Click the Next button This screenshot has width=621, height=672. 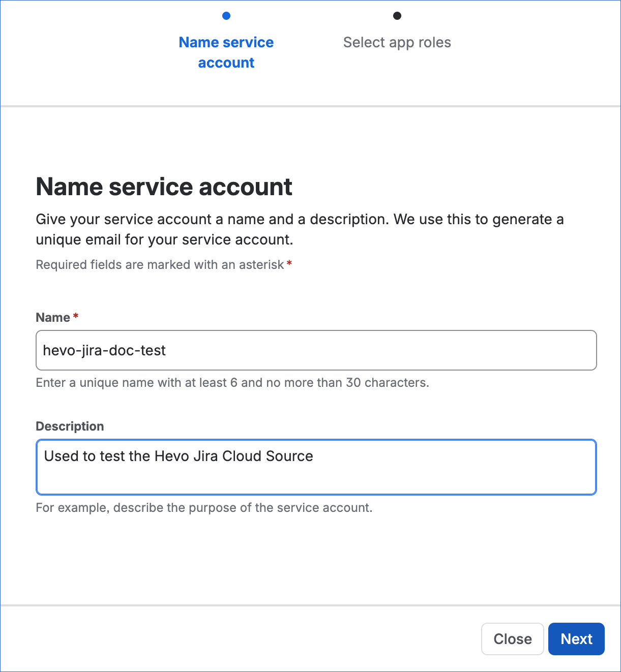[576, 639]
